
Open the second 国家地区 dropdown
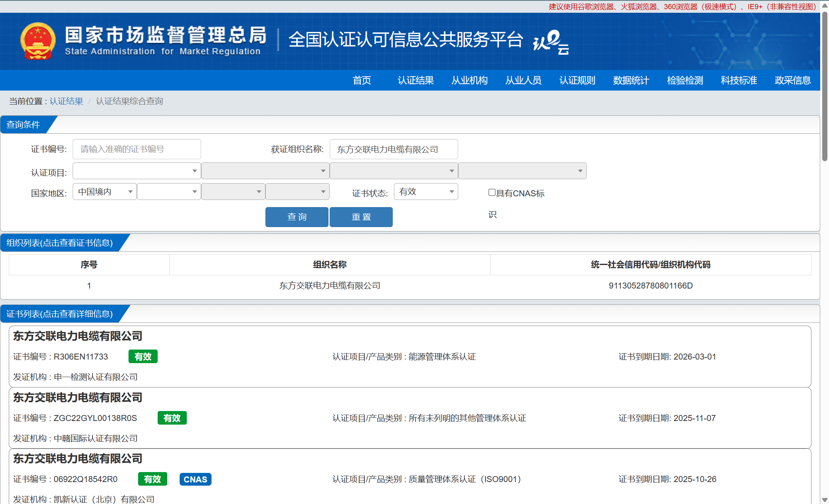coord(169,192)
